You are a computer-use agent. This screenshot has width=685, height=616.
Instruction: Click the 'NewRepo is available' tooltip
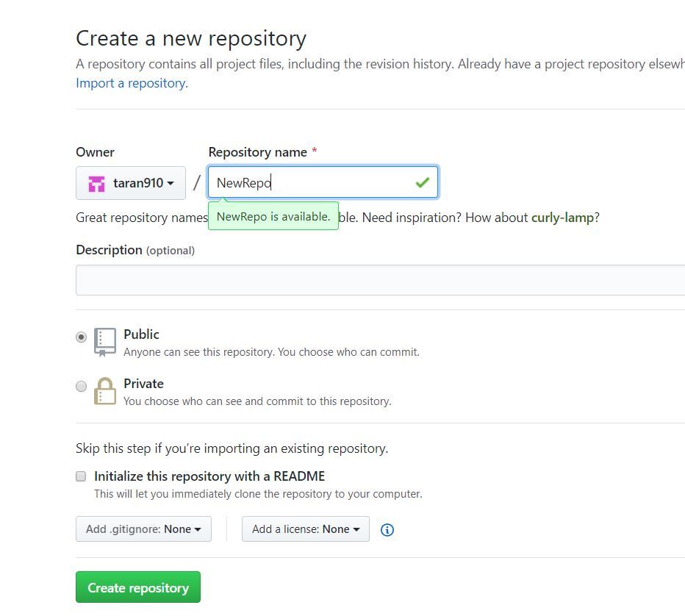click(x=273, y=216)
